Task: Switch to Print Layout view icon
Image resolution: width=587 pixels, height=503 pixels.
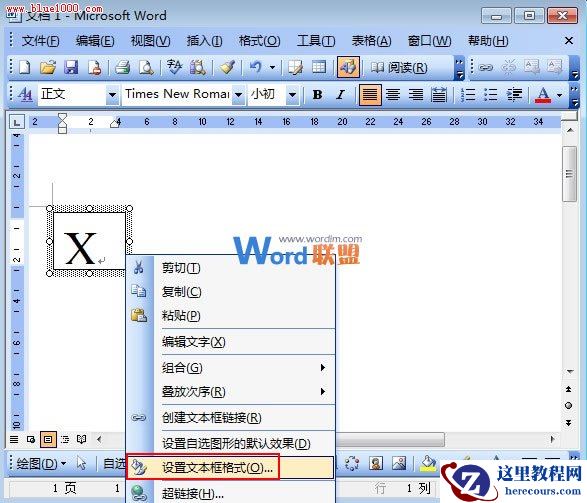Action: click(x=48, y=439)
